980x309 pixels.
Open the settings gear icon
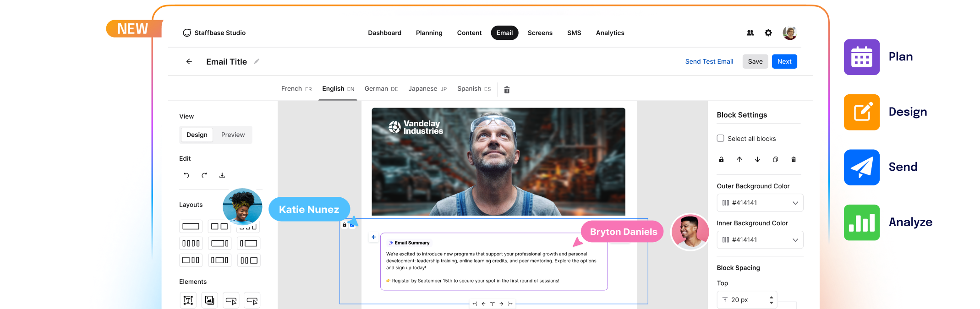[x=768, y=33]
